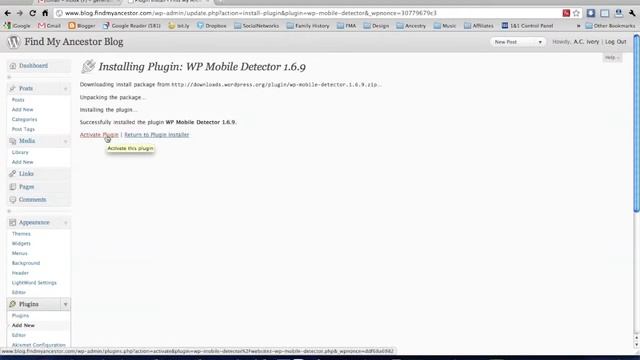Open Header under Appearance

tap(20, 273)
